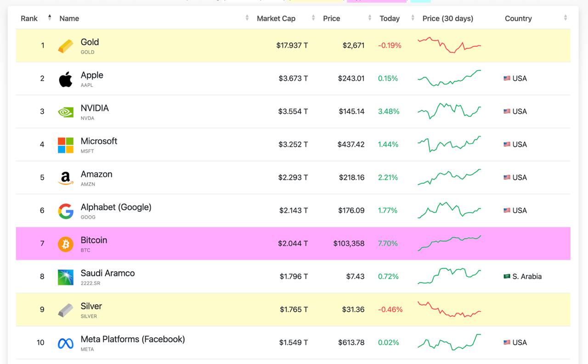Click Alphabet market cap $2.143 T

pos(294,211)
